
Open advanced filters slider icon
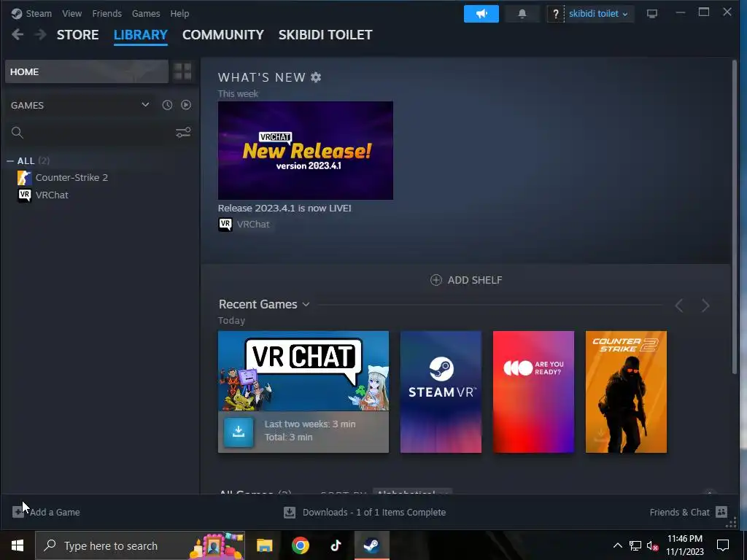[x=183, y=133]
